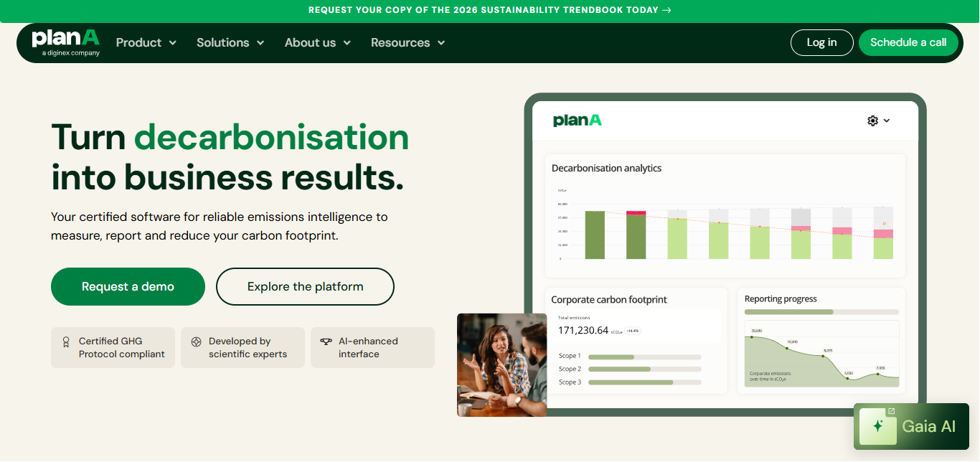
Task: Click the arrow in the Trendbook banner
Action: coord(667,10)
